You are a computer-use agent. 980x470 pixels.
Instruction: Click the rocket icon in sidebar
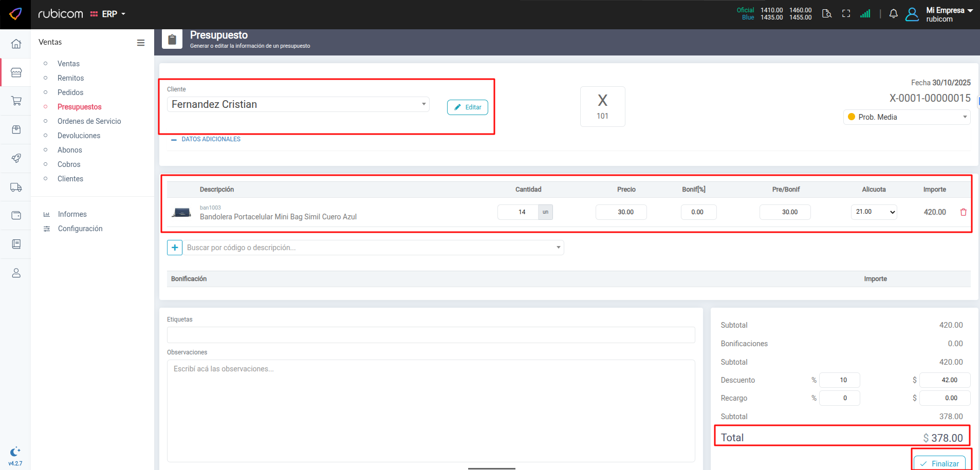click(16, 158)
